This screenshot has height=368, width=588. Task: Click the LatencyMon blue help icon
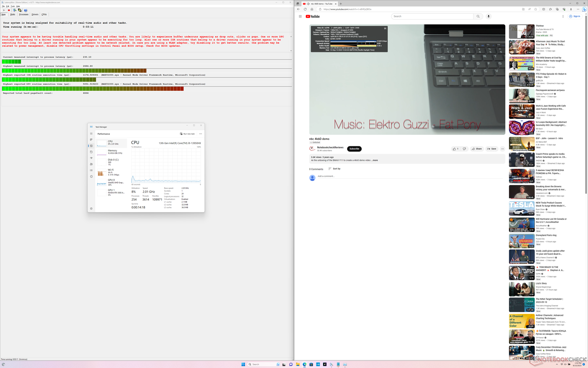26,10
